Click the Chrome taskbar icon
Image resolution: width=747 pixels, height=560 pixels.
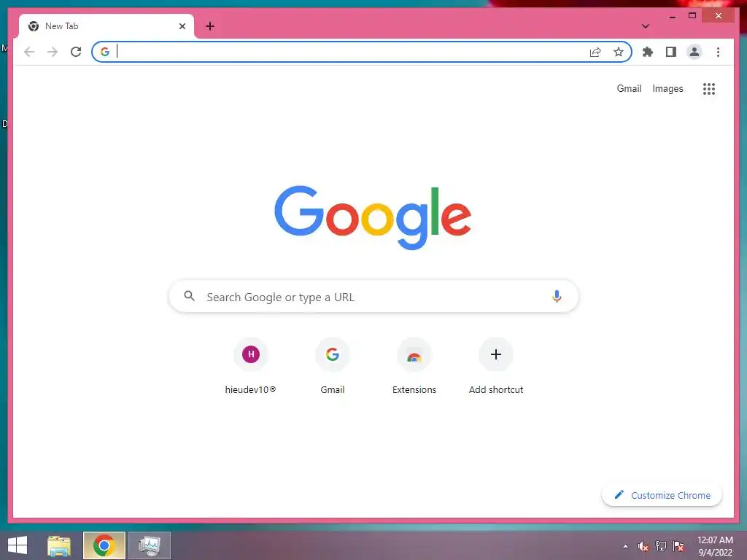(104, 545)
